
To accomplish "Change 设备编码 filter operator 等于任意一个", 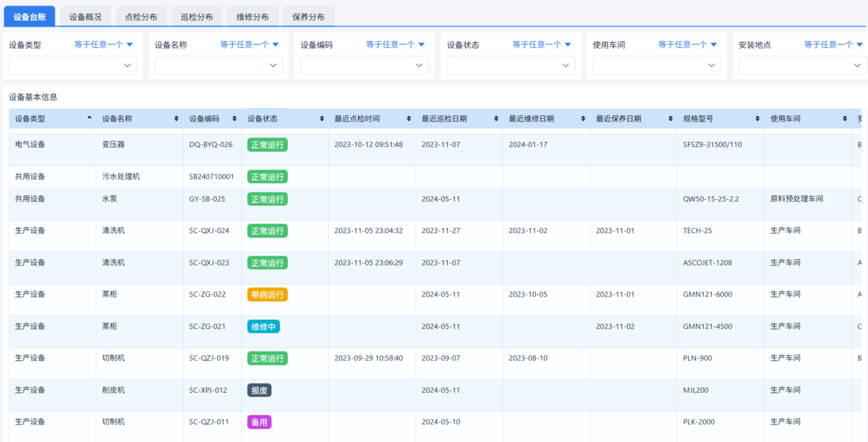I will tap(396, 44).
